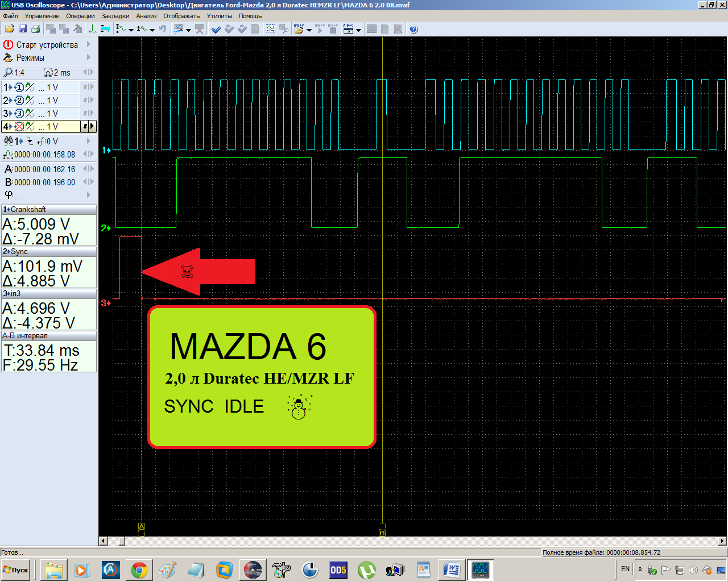Open the bookmarks folder dropdown arrow
This screenshot has height=582, width=728.
pyautogui.click(x=309, y=30)
